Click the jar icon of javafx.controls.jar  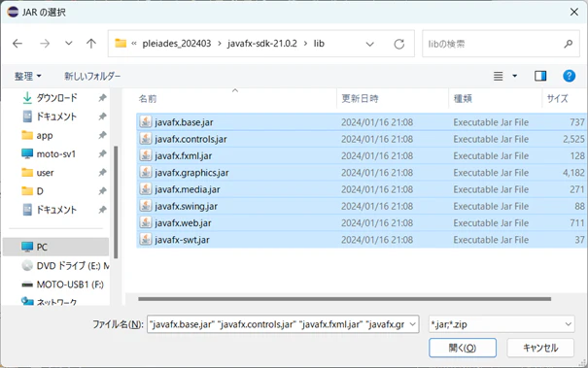(146, 139)
